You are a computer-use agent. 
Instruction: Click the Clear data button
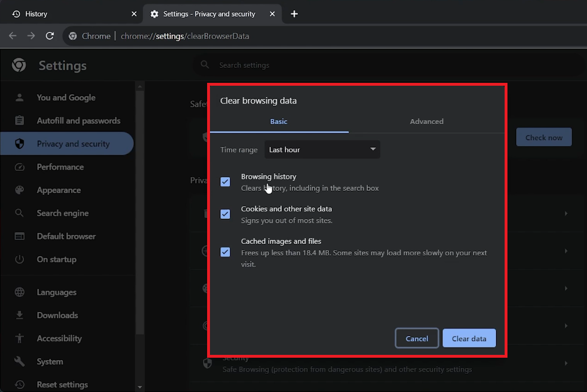(469, 338)
